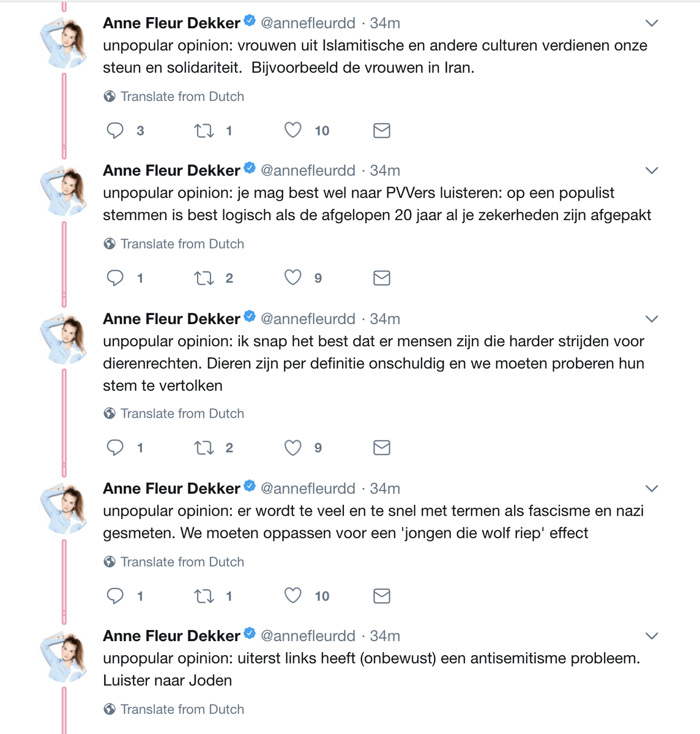700x734 pixels.
Task: Like the tweet about dierenrechten
Action: coord(292,447)
